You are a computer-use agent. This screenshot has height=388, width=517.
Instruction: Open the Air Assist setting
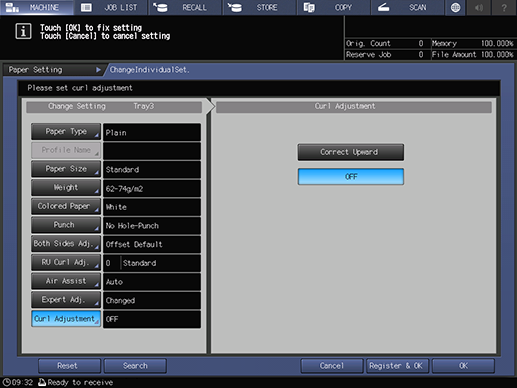[x=66, y=281]
